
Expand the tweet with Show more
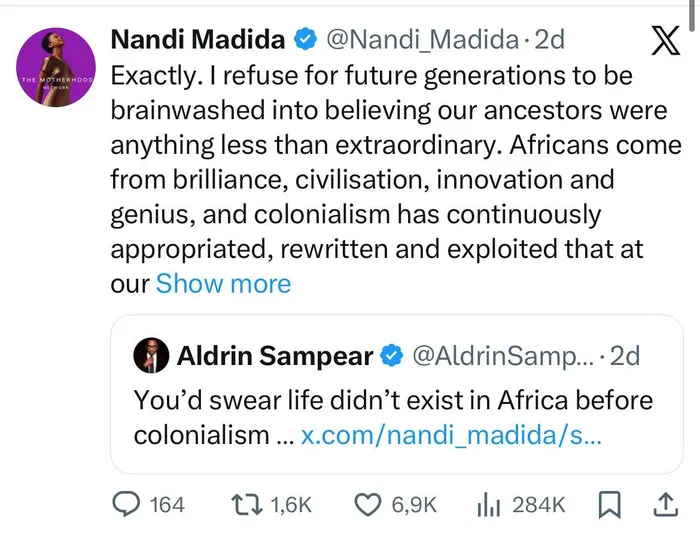pos(223,284)
